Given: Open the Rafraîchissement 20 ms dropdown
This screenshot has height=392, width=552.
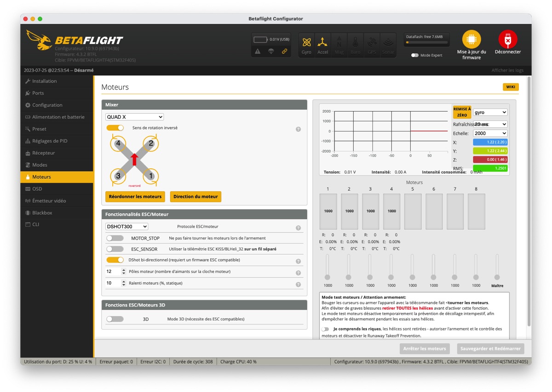Looking at the screenshot, I should 490,124.
